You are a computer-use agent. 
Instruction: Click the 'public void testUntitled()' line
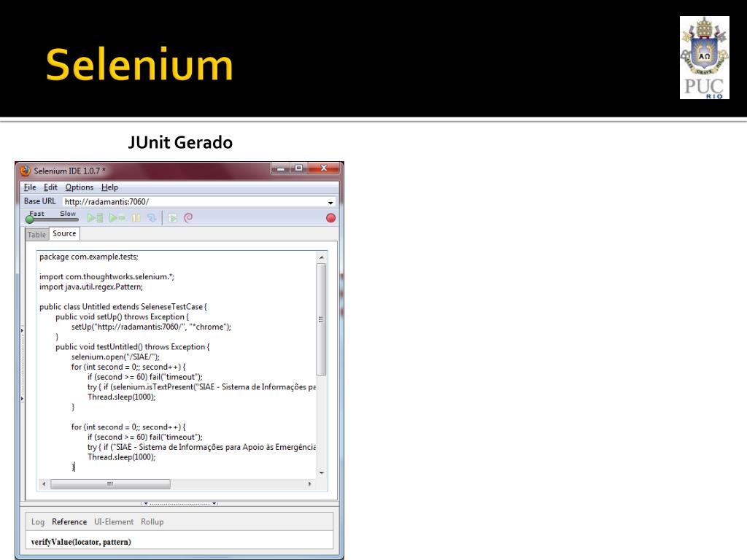133,346
